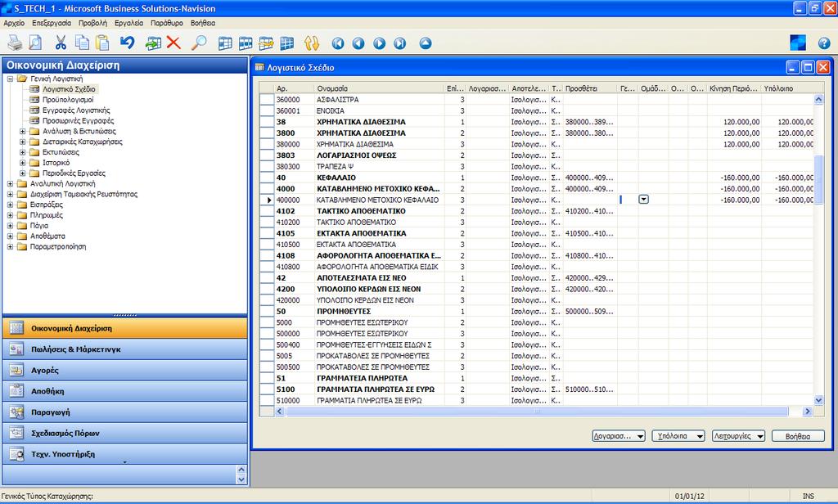
Task: Click the FlowFilter icon with yellow arrow
Action: 266,43
